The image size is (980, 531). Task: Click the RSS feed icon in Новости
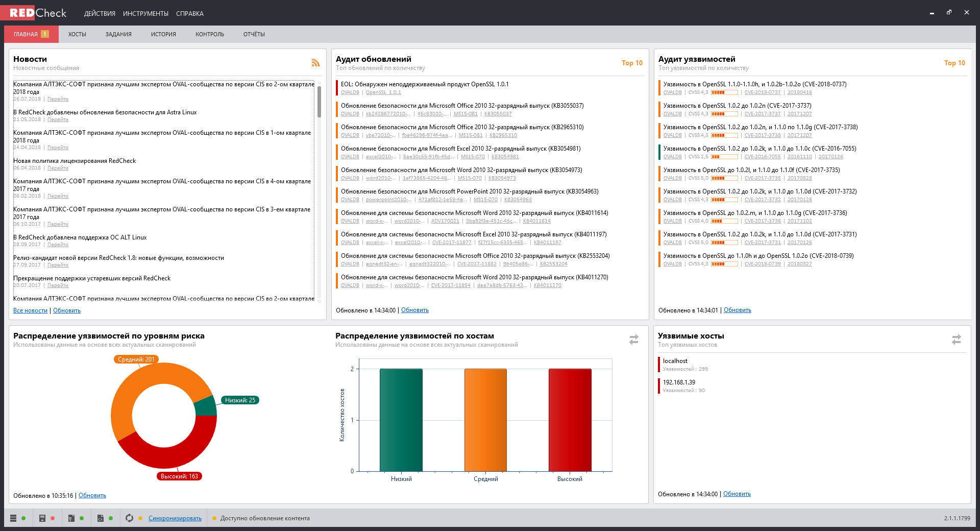[315, 63]
